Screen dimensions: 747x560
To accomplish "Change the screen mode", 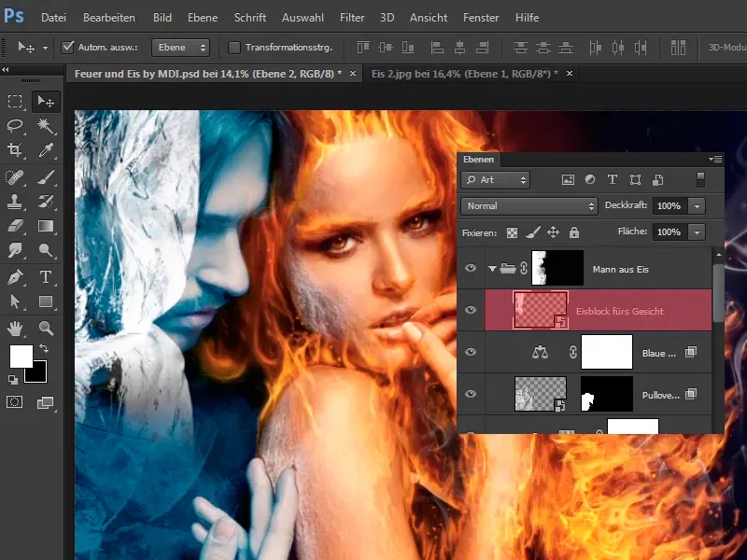I will [45, 403].
